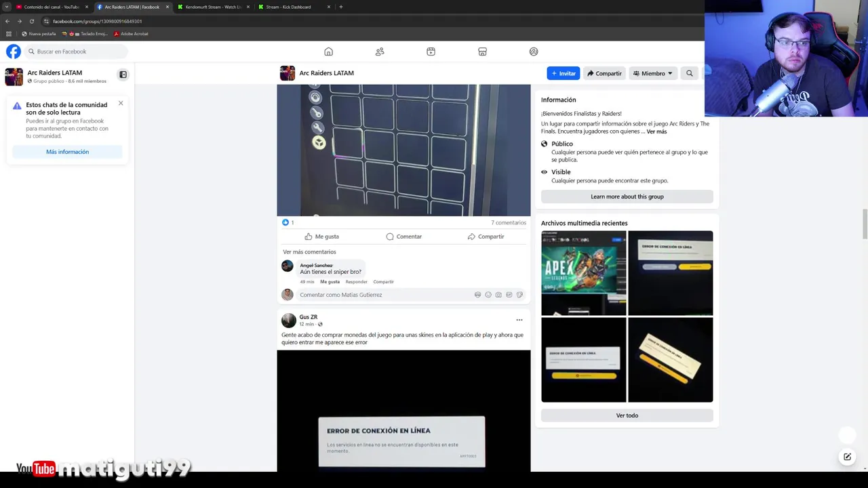Open the Marketplace icon in top navigation
The height and width of the screenshot is (488, 868).
point(482,52)
